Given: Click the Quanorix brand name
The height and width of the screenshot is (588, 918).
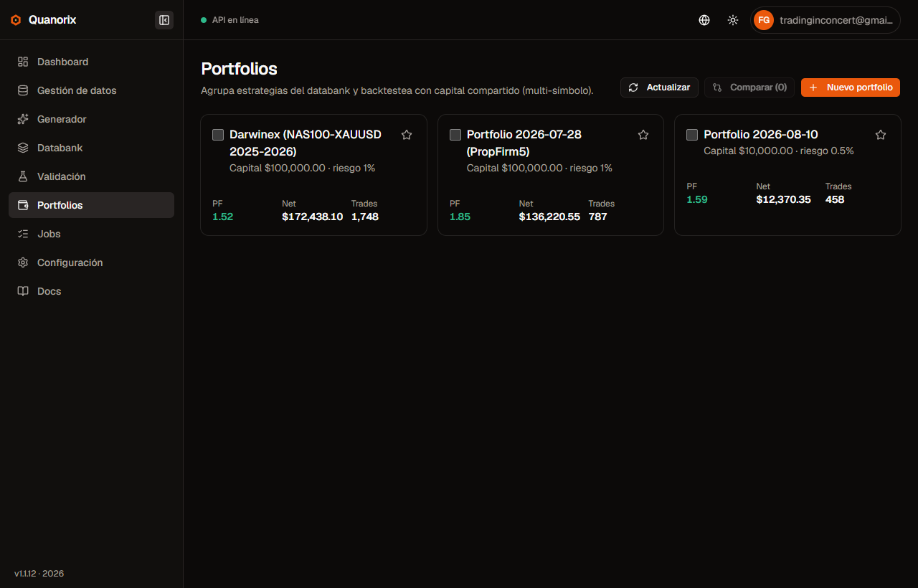Looking at the screenshot, I should [x=52, y=20].
